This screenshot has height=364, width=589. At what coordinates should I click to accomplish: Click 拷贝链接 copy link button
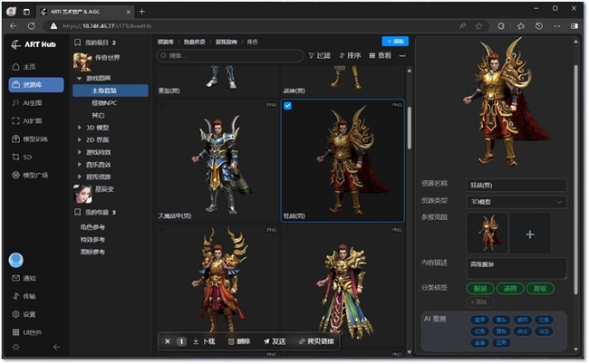315,341
